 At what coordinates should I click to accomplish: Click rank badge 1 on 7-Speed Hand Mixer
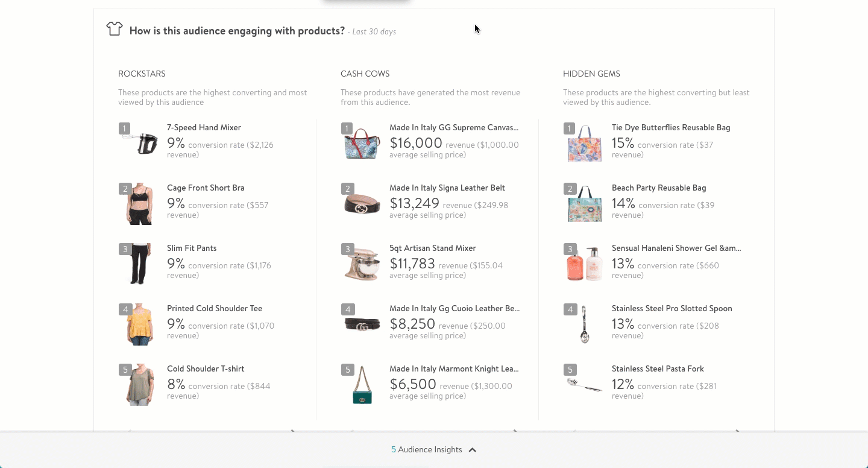coord(124,128)
